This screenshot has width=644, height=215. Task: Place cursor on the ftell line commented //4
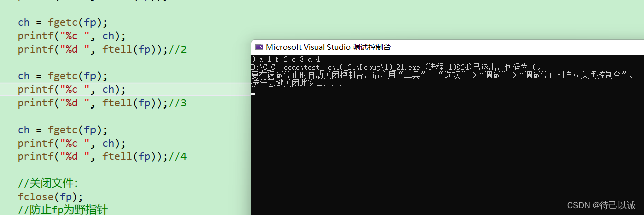(102, 156)
